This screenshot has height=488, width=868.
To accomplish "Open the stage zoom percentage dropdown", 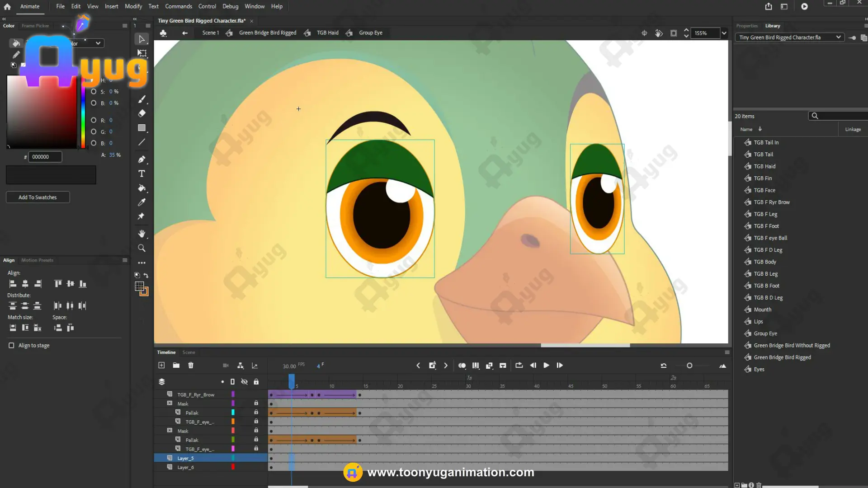I will click(x=724, y=33).
